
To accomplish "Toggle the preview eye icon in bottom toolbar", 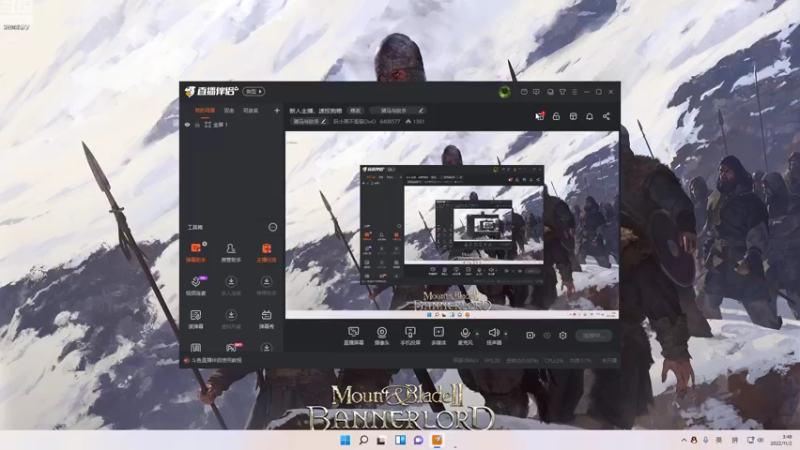I will [547, 335].
